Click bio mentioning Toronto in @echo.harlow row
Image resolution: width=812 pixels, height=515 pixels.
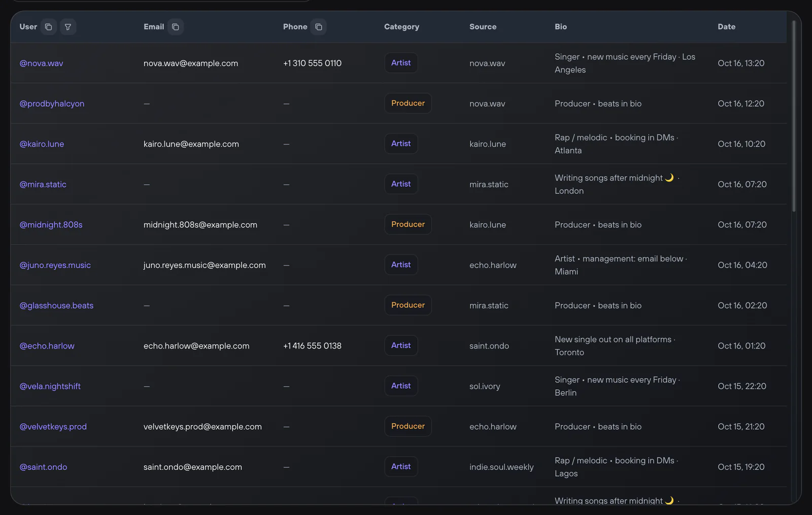pyautogui.click(x=615, y=346)
